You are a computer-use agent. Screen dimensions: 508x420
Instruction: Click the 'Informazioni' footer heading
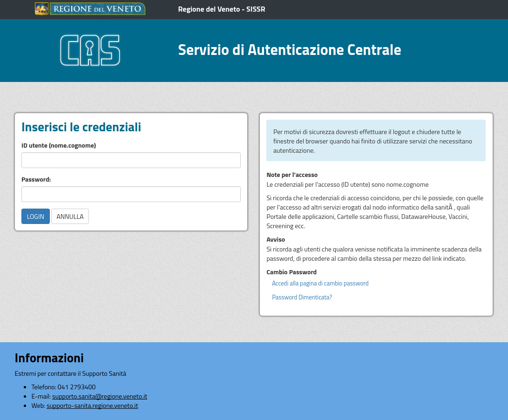click(49, 358)
